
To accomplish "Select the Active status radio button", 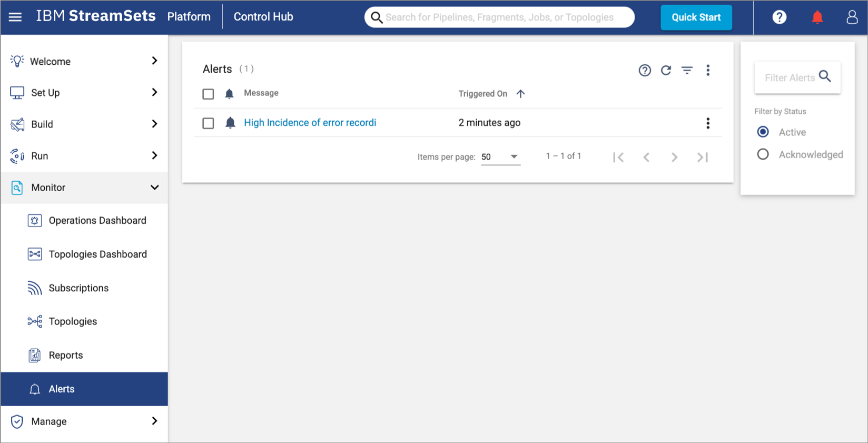I will (763, 132).
